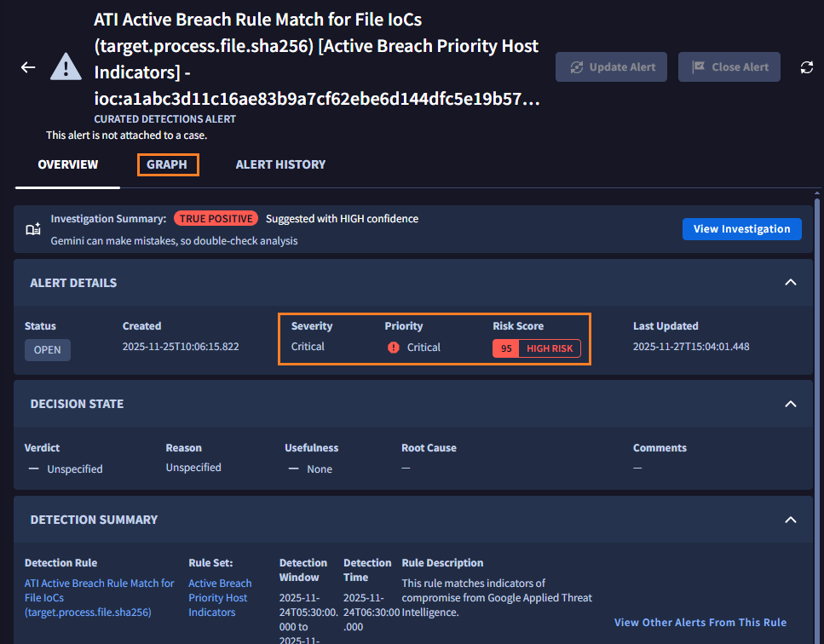Click the Gemini investigation summary icon
The height and width of the screenshot is (644, 824).
coord(33,229)
